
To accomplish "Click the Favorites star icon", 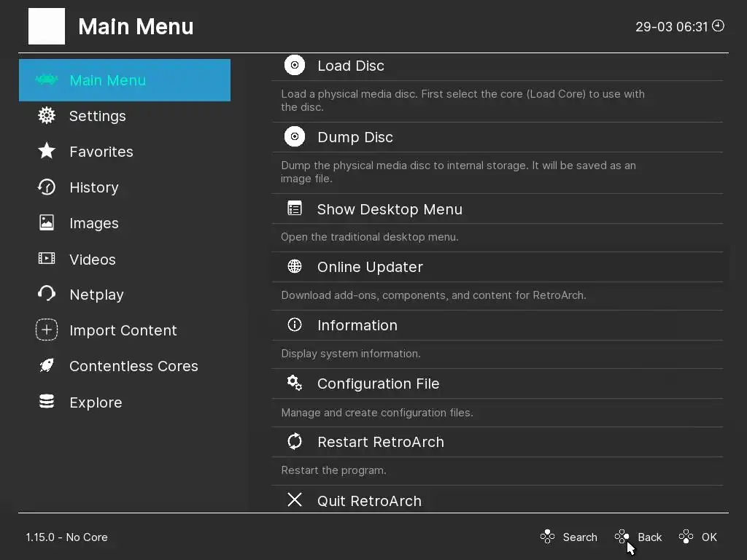I will (x=47, y=151).
